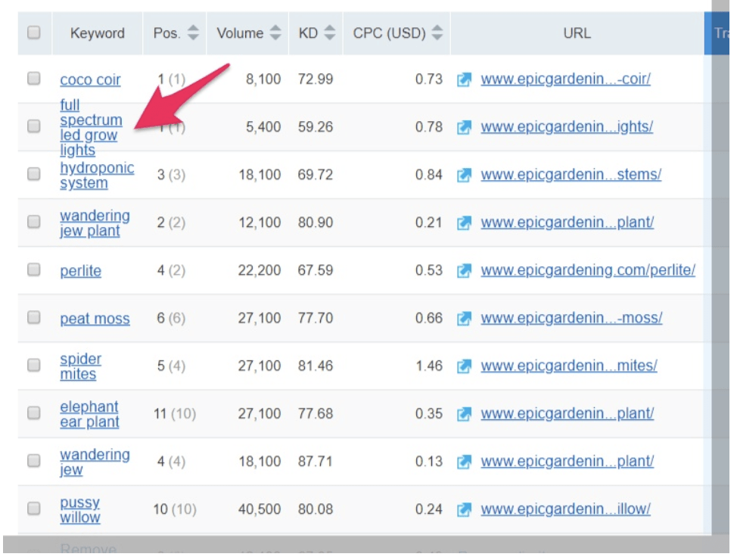
Task: Click external link icon beside perlite URL
Action: pos(464,271)
